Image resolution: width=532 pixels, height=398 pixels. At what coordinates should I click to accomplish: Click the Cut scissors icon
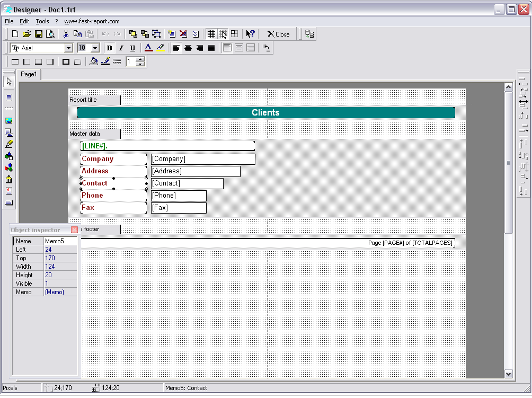[x=66, y=34]
